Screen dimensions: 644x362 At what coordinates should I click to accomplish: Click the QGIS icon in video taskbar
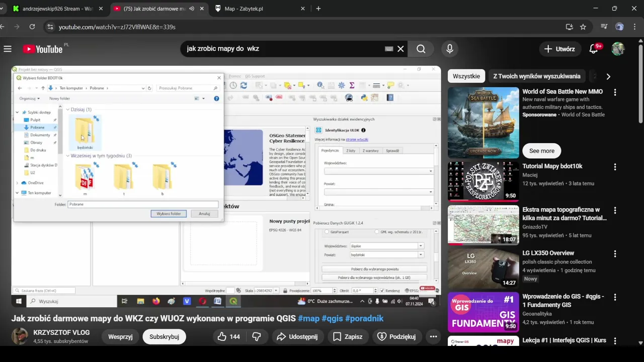click(233, 301)
